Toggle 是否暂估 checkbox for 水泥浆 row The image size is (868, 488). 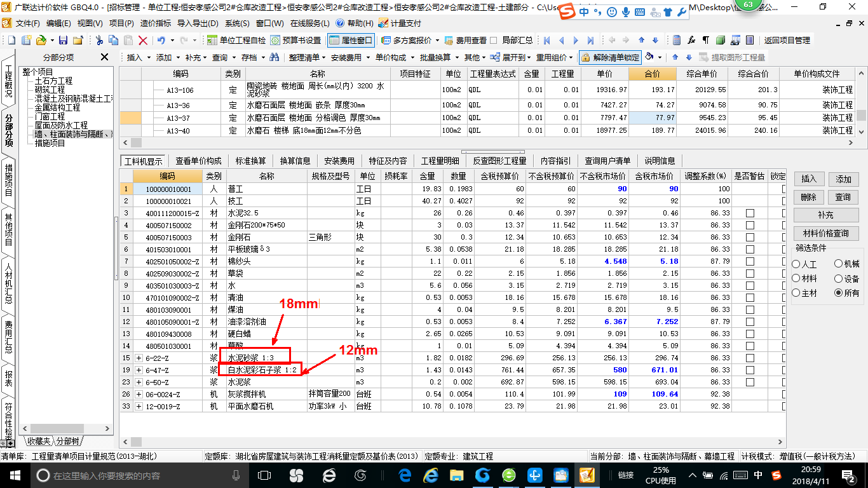[x=750, y=382]
